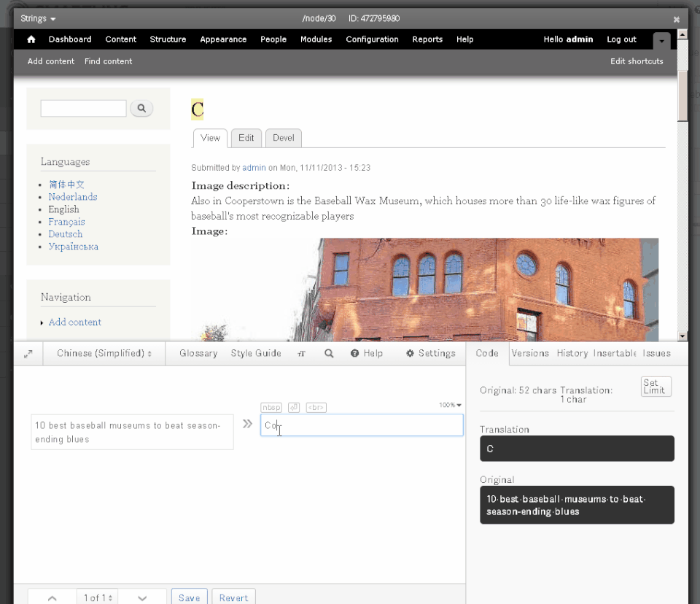Click Edit shortcuts link
The width and height of the screenshot is (700, 604).
coord(637,61)
